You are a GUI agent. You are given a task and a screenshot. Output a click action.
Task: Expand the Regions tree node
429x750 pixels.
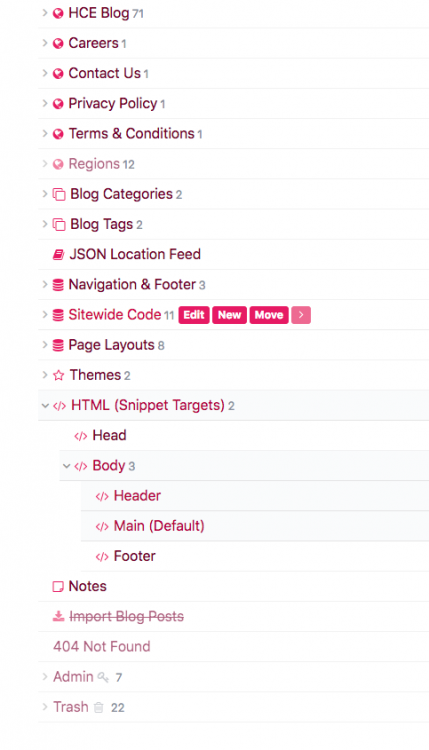(x=44, y=164)
